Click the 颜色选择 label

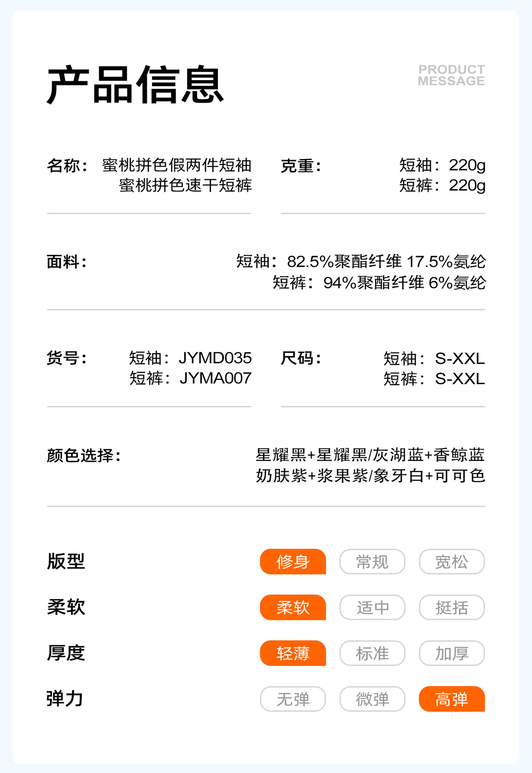[x=83, y=456]
